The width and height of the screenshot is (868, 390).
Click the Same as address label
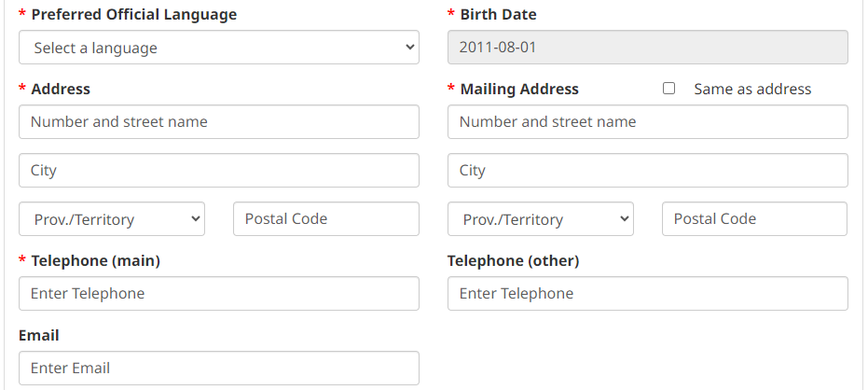(x=752, y=90)
